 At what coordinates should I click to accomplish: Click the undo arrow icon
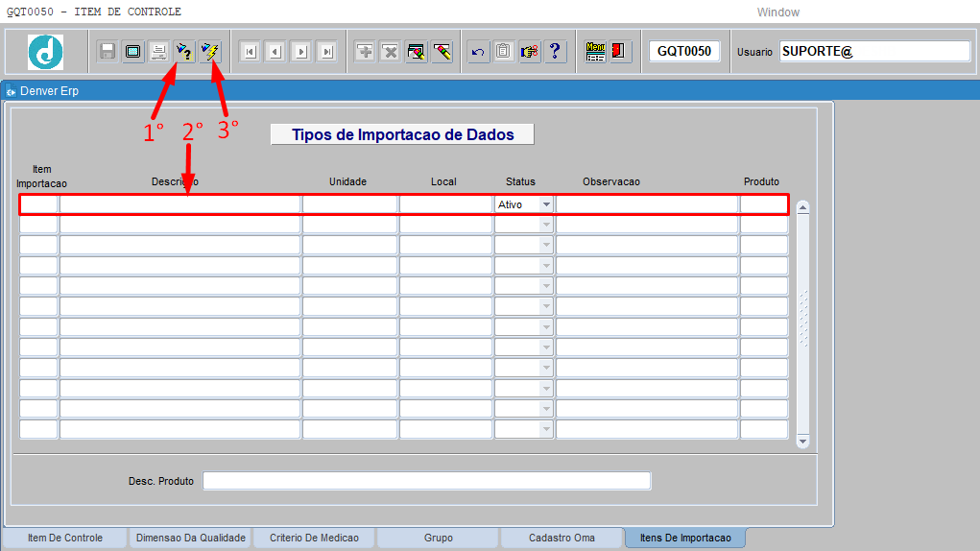click(x=478, y=51)
